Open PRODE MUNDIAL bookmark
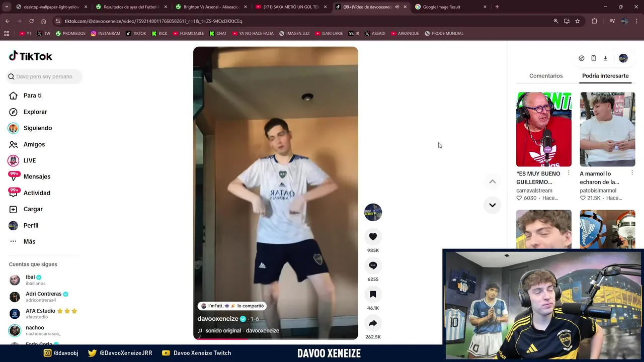Screen dimensions: 644x362 444,34
